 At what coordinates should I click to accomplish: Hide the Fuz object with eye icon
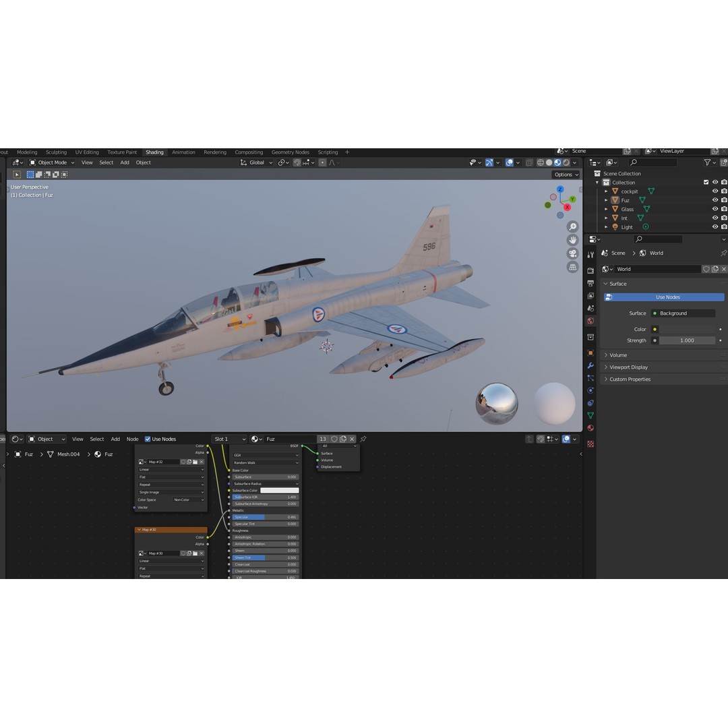point(715,200)
